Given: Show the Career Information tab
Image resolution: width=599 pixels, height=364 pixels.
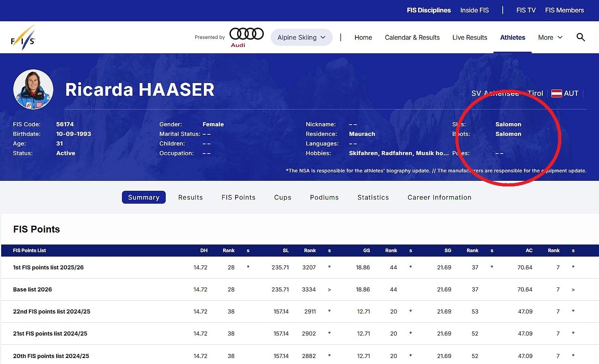Looking at the screenshot, I should tap(439, 197).
